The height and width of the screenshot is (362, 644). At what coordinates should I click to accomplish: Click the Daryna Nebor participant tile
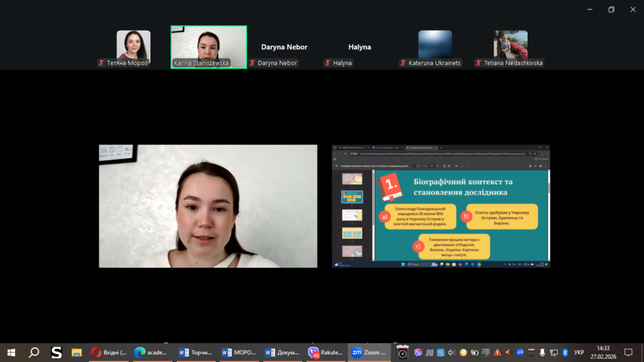point(284,48)
